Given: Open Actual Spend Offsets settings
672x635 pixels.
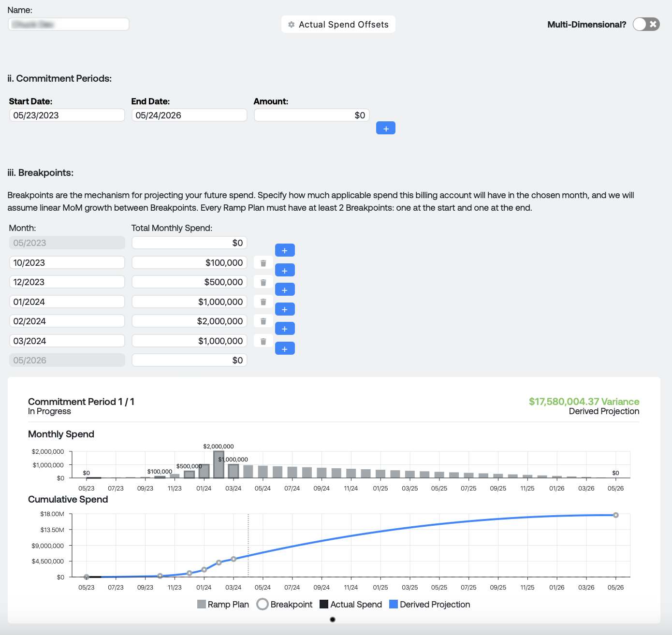Looking at the screenshot, I should [338, 25].
